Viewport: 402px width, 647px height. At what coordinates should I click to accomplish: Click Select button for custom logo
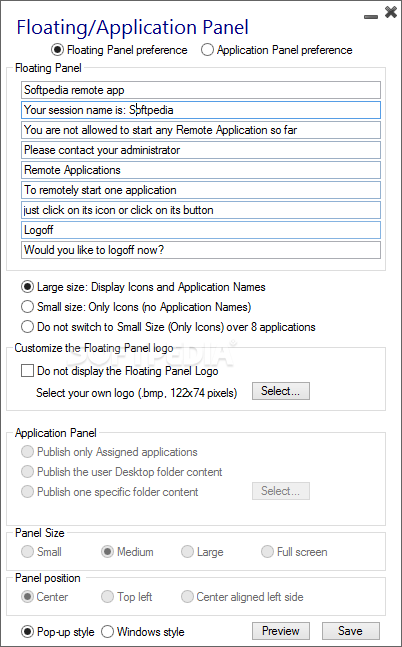[281, 391]
